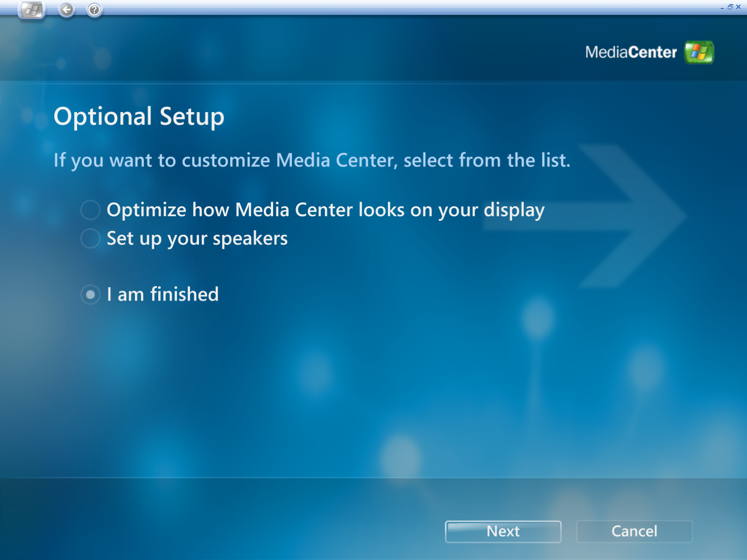Click the green Windows flag logo

point(699,52)
